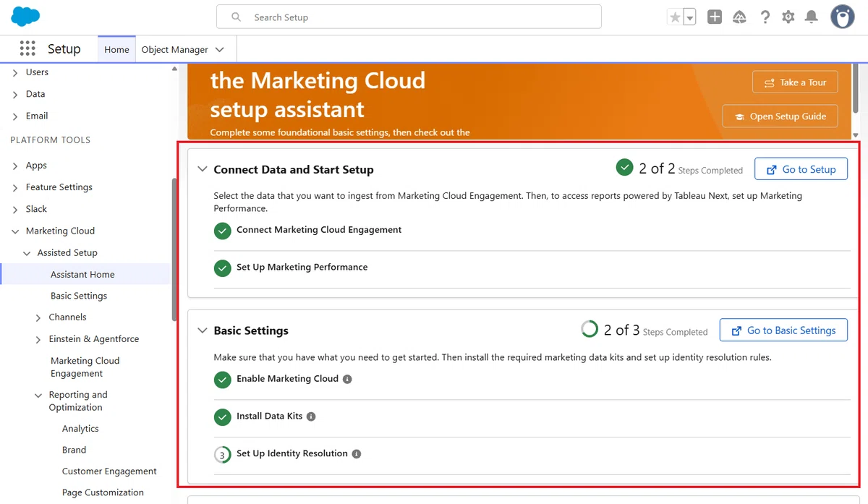Select Assistant Home in sidebar
Image resolution: width=868 pixels, height=504 pixels.
tap(82, 275)
